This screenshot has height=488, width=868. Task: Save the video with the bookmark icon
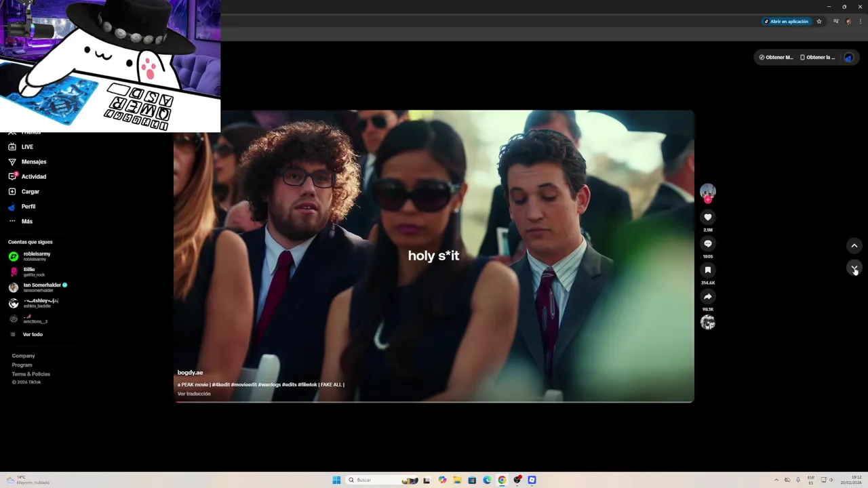[x=708, y=270]
